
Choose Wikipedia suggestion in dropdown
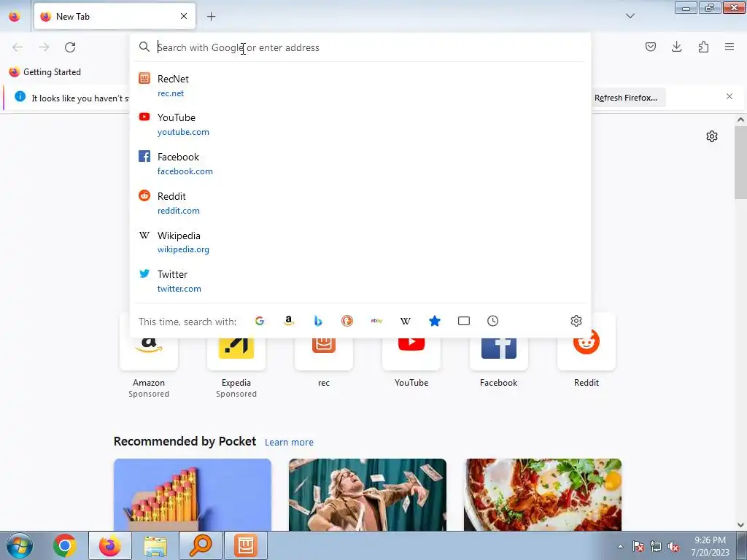click(360, 242)
